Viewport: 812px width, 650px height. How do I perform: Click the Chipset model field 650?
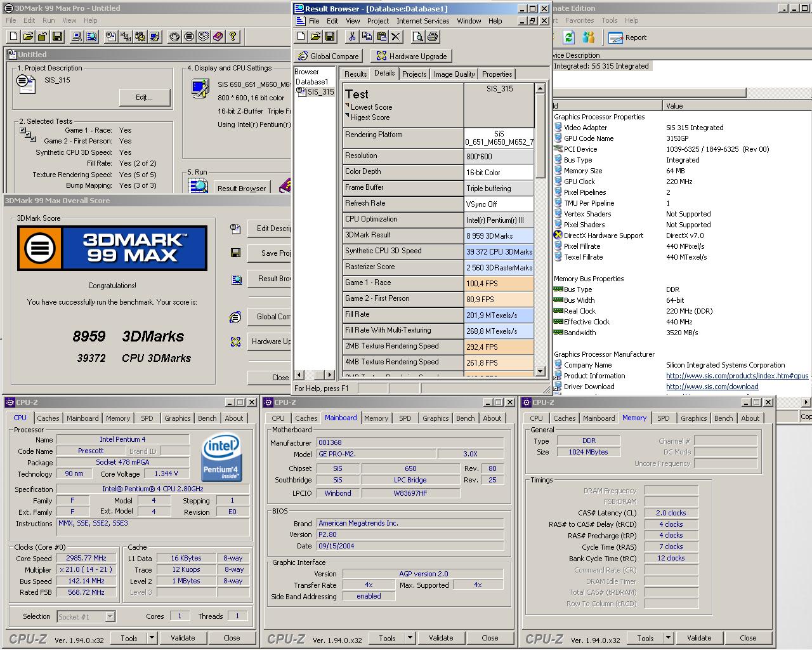tap(410, 468)
